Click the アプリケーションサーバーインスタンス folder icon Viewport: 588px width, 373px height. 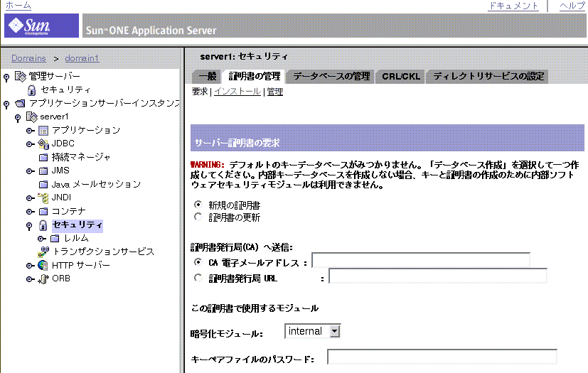coord(20,103)
